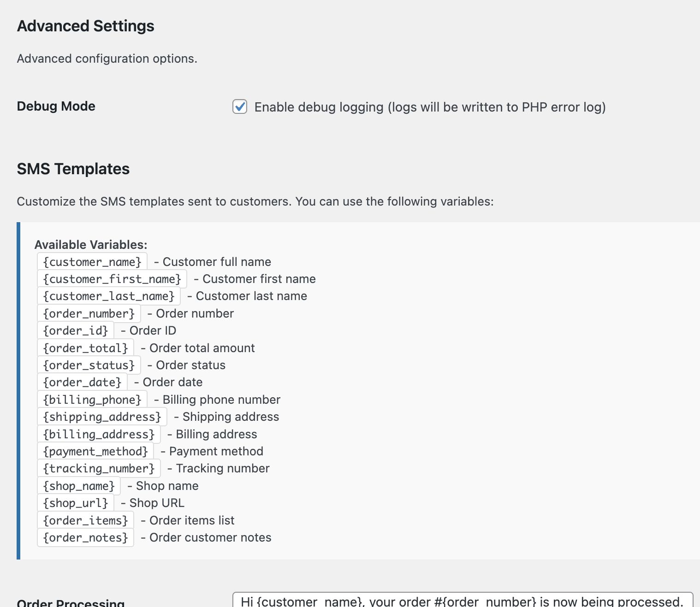The image size is (700, 607).
Task: Click the {customer_first_name} variable tag
Action: click(112, 279)
